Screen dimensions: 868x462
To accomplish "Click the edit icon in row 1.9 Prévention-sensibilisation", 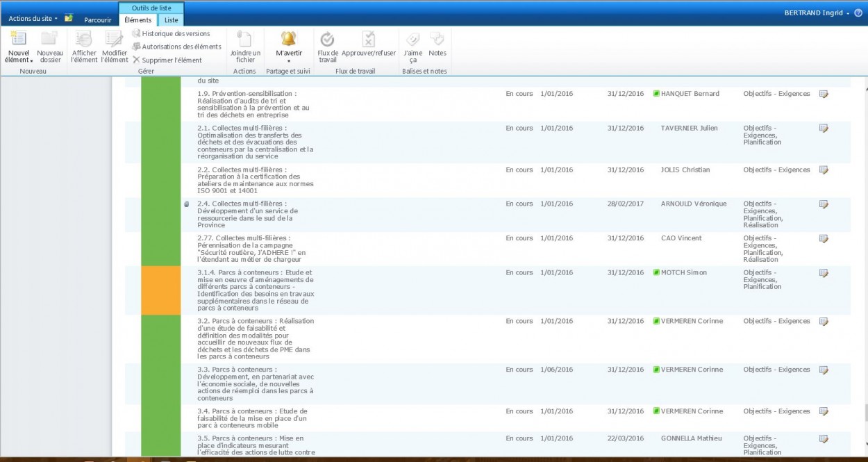I will pos(824,94).
